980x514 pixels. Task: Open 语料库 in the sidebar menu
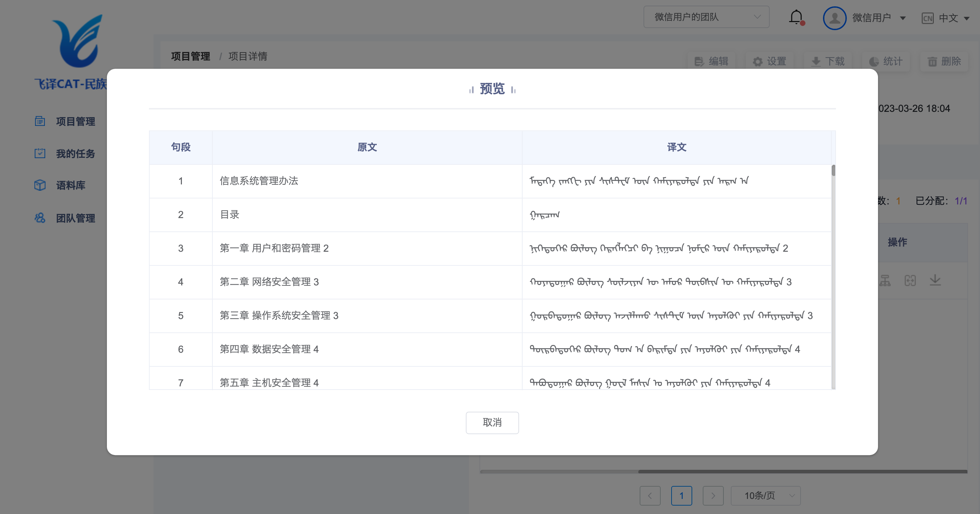click(x=71, y=185)
